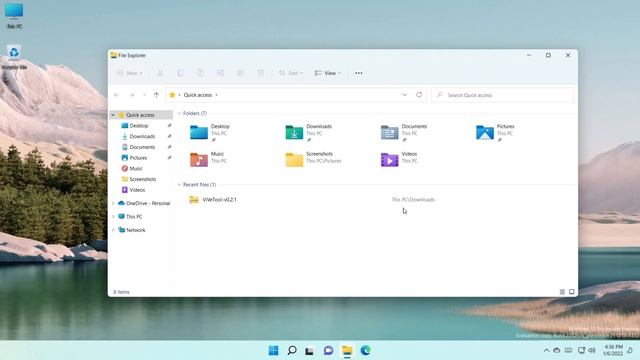
Task: Click the Cut scissors icon in toolbar
Action: [160, 73]
